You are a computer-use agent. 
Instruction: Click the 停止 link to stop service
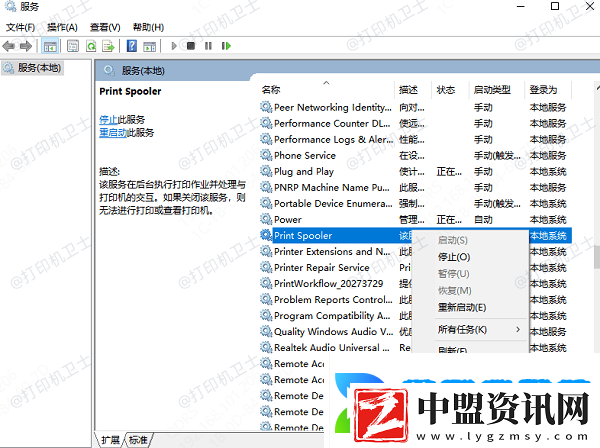108,119
